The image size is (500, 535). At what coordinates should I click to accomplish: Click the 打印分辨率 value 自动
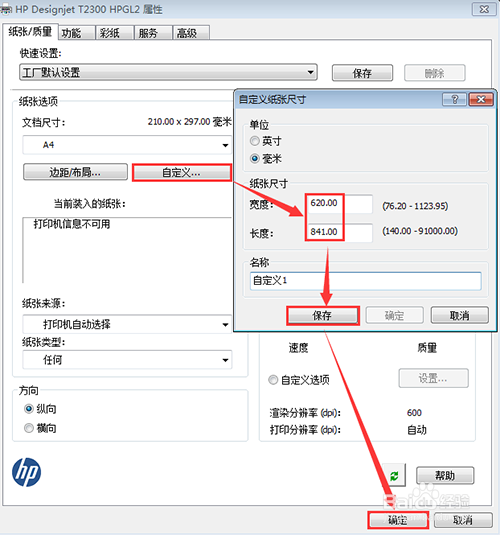[417, 430]
